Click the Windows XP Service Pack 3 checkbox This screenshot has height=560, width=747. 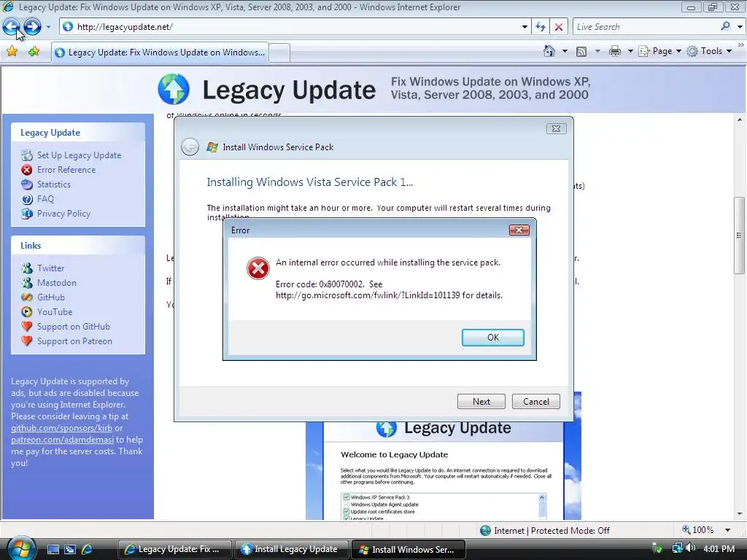click(347, 497)
